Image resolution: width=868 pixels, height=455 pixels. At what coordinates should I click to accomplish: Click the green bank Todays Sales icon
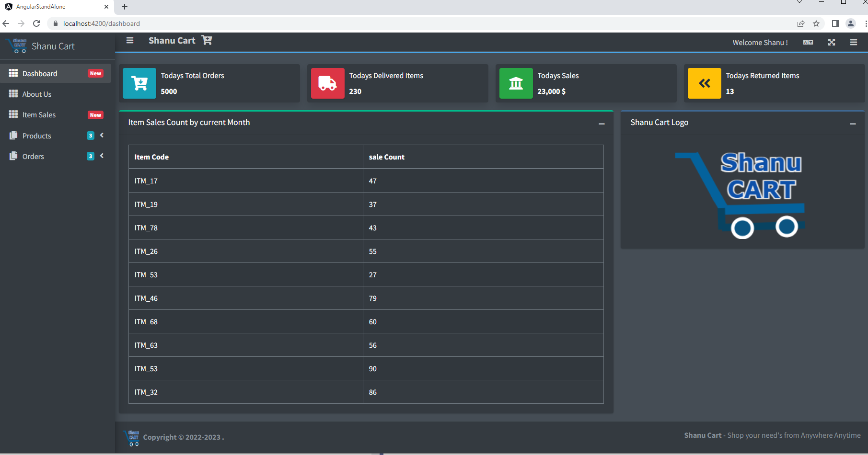tap(516, 83)
